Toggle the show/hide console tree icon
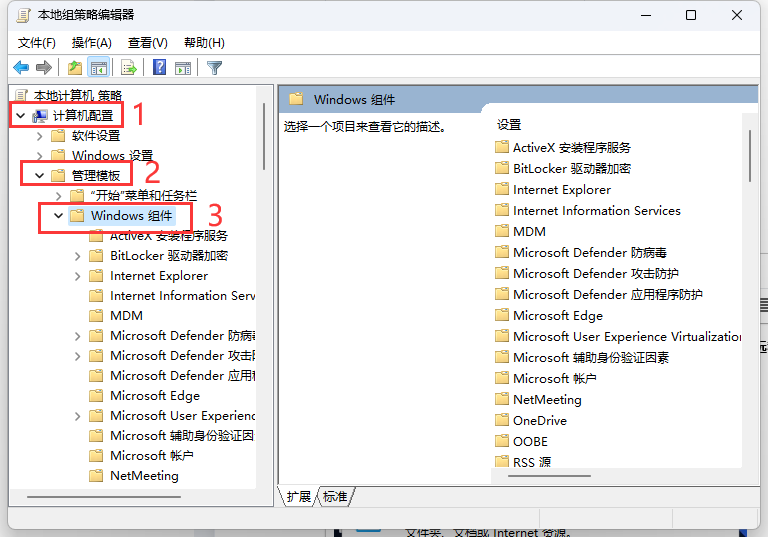Viewport: 768px width, 537px height. (x=98, y=68)
